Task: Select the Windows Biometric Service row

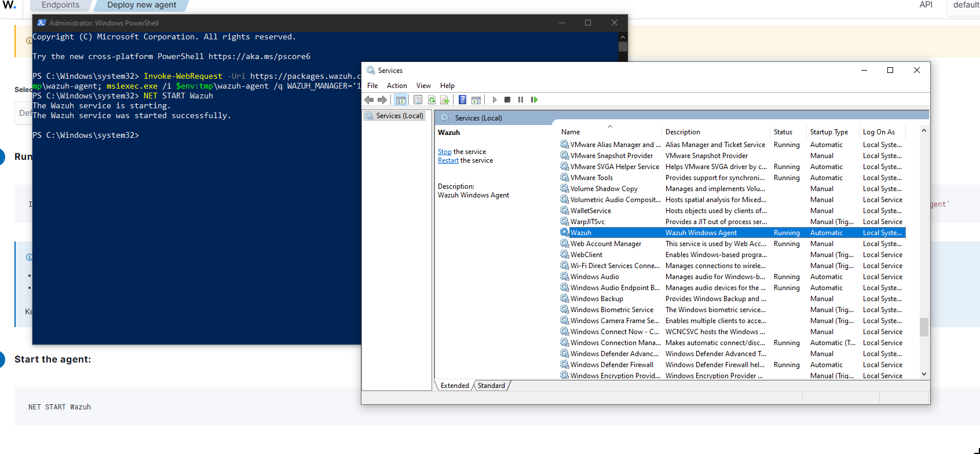Action: coord(732,309)
